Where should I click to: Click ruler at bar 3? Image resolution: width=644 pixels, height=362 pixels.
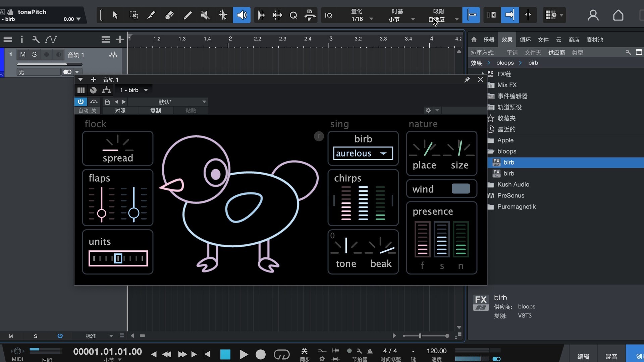pyautogui.click(x=331, y=39)
